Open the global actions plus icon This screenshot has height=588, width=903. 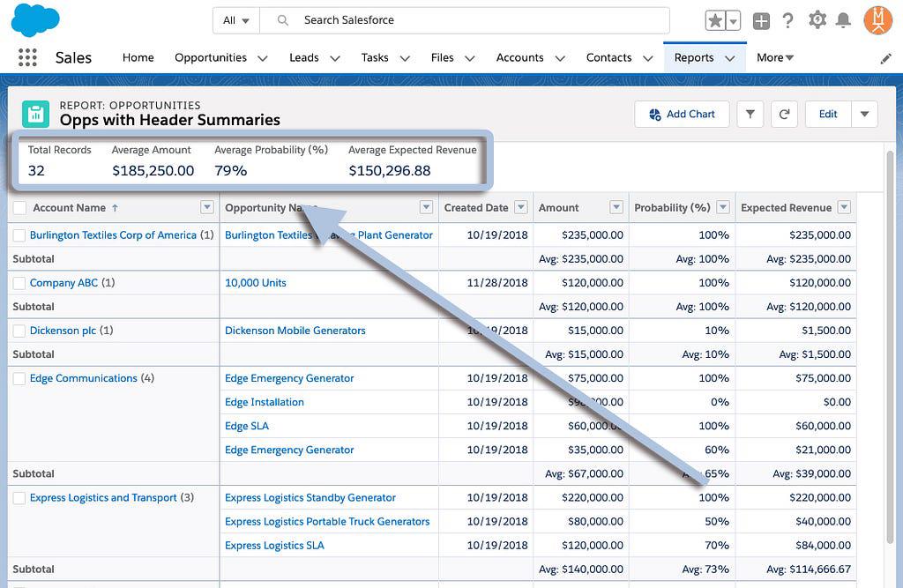click(x=761, y=20)
